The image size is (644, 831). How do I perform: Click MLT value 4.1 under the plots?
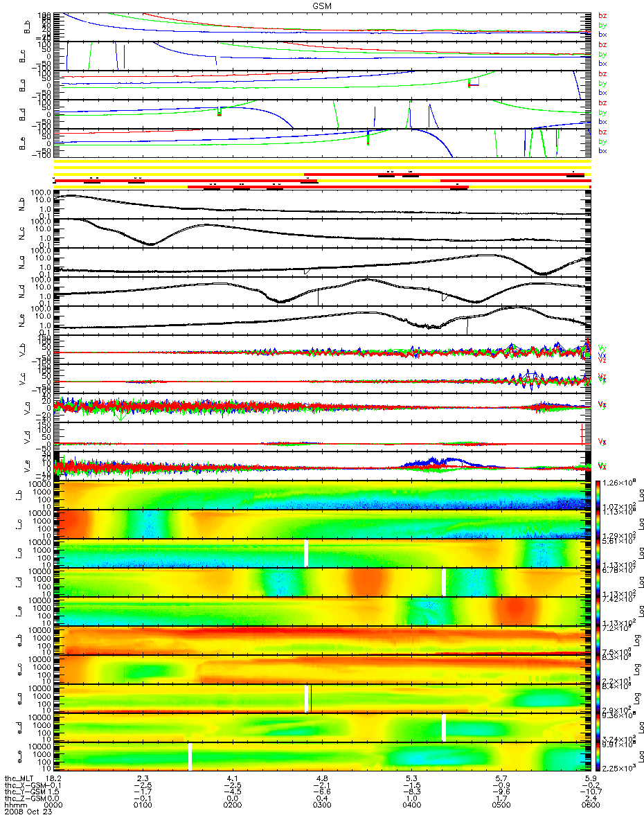tap(234, 778)
